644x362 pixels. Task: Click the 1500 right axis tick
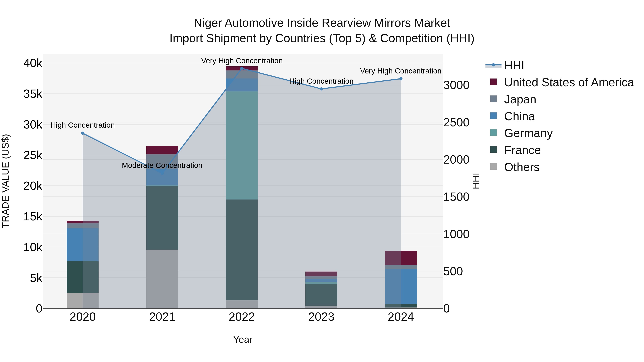tap(457, 197)
